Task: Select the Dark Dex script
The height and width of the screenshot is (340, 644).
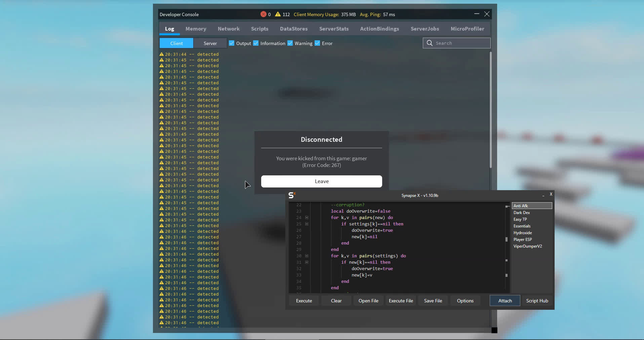Action: coord(532,213)
